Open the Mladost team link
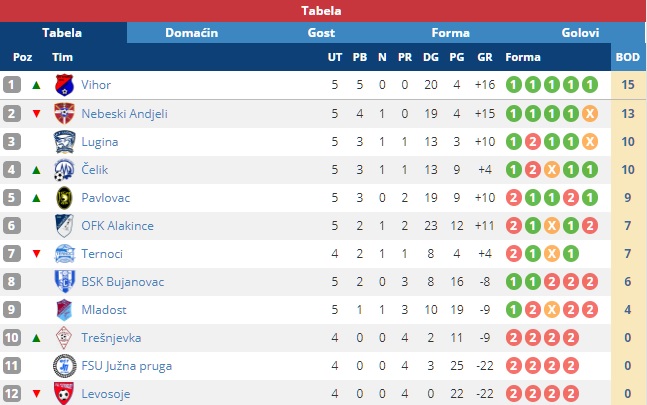 point(104,310)
